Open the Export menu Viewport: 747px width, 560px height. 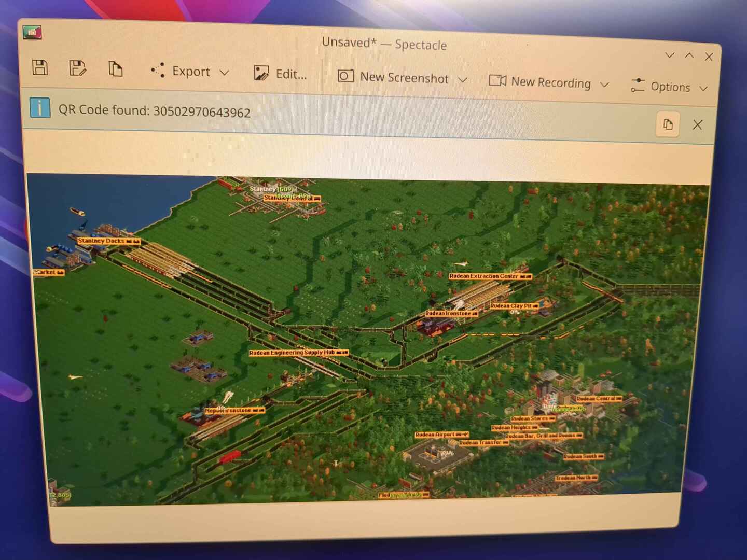[190, 72]
